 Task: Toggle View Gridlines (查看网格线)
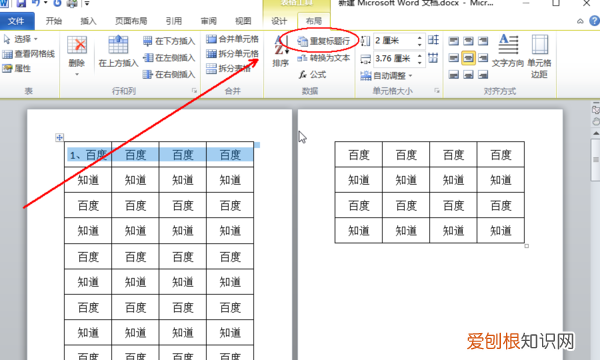click(x=28, y=54)
